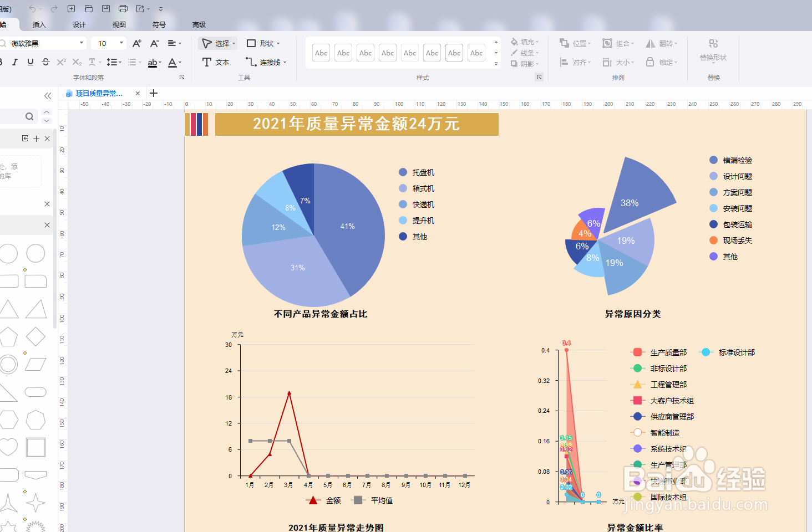This screenshot has height=532, width=812.
Task: Switch to the 插入 (Insert) ribbon tab
Action: (x=37, y=24)
